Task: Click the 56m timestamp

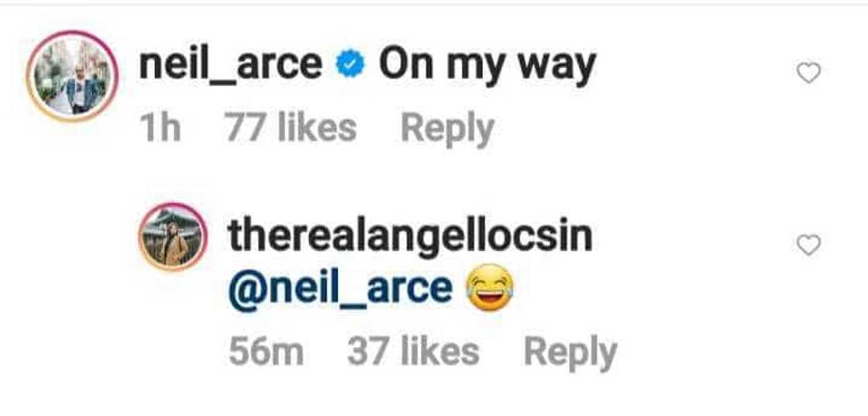Action: click(266, 352)
